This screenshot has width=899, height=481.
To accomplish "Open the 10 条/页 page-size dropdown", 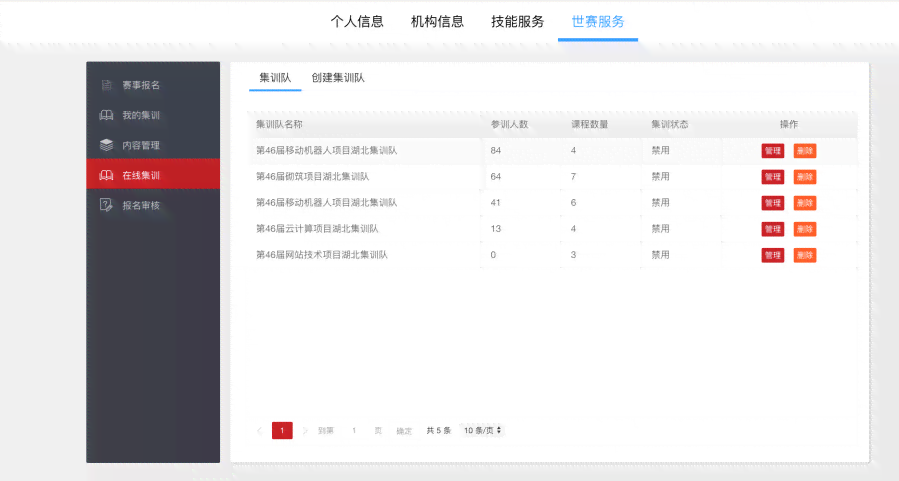I will point(482,430).
